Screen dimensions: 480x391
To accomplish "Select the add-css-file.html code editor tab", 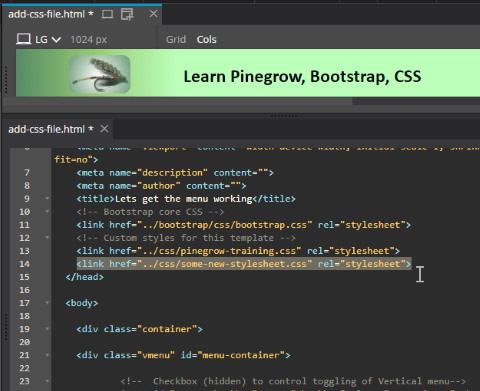I will pyautogui.click(x=51, y=129).
